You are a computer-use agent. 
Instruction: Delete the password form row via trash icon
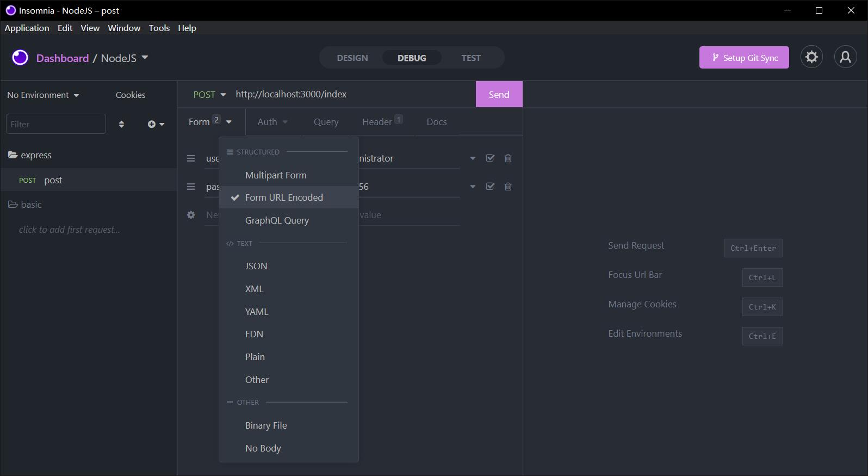pyautogui.click(x=508, y=187)
